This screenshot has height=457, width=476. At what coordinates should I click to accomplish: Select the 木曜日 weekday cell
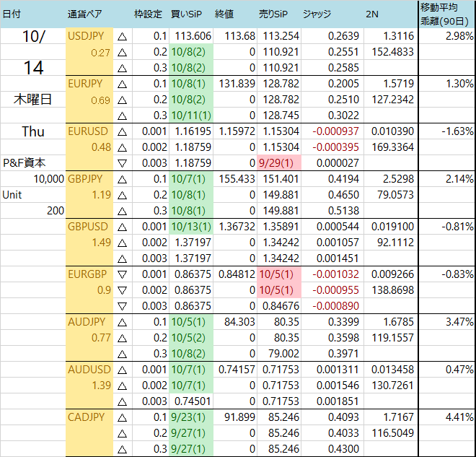(x=32, y=100)
